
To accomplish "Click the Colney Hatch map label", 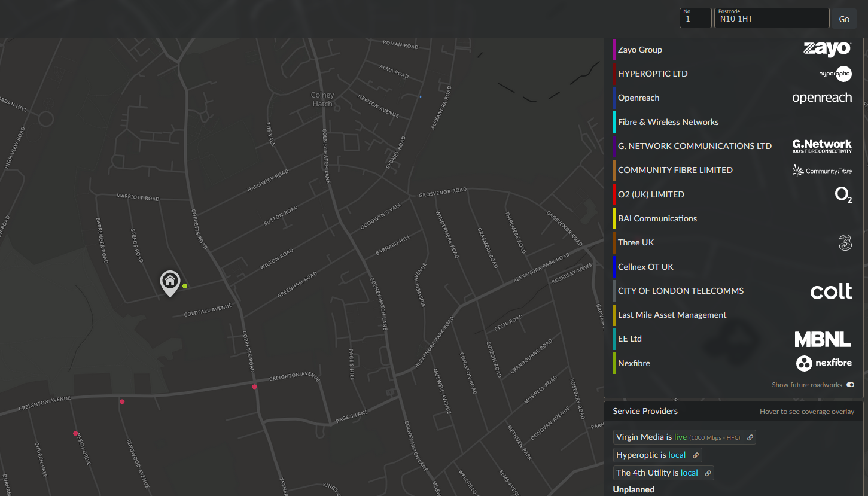I will point(322,99).
